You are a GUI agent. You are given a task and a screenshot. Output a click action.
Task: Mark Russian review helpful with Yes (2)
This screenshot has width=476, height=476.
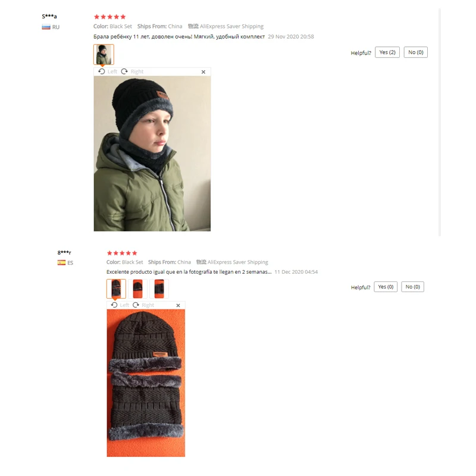pyautogui.click(x=387, y=52)
